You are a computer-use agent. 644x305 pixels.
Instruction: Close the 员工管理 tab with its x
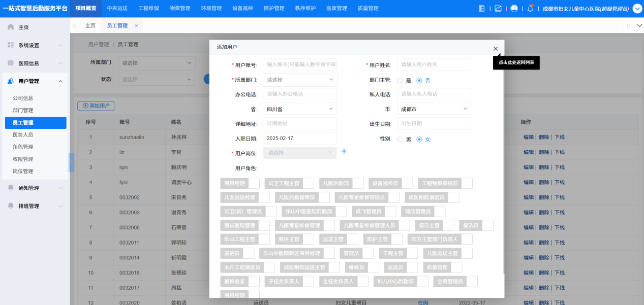136,26
